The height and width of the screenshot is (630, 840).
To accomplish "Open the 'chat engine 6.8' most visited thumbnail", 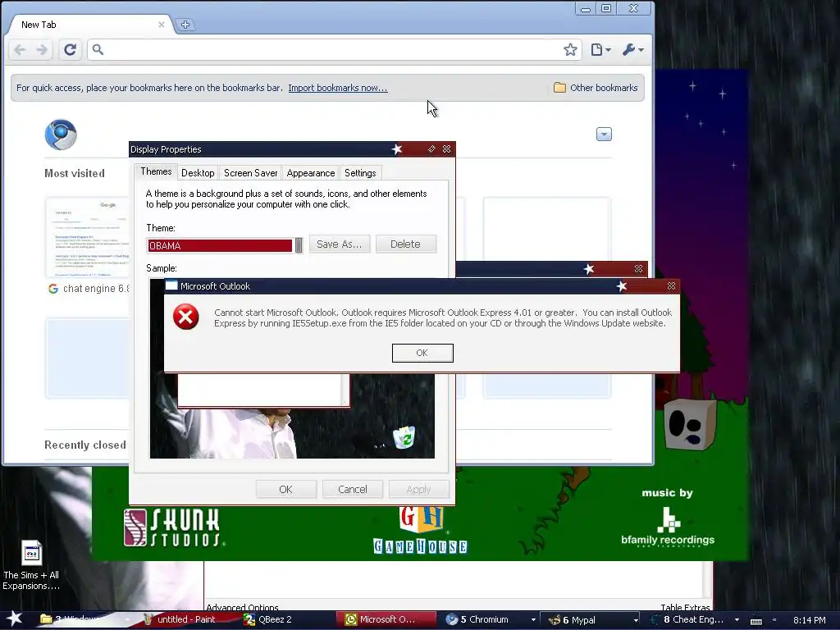I will point(87,237).
